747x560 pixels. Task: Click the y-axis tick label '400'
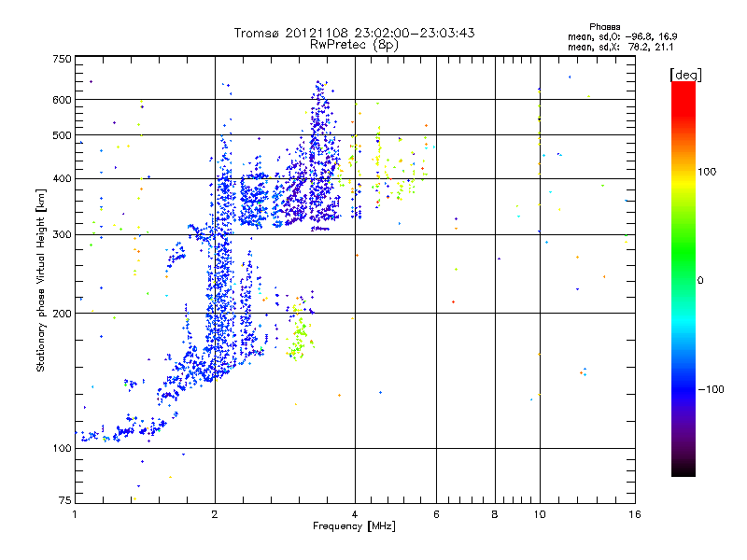(x=62, y=179)
